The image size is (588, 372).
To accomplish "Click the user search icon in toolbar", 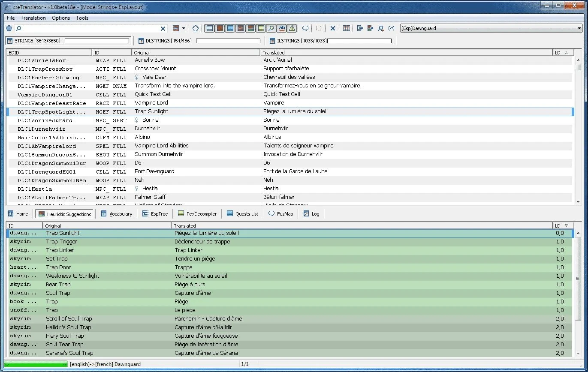I will (381, 28).
